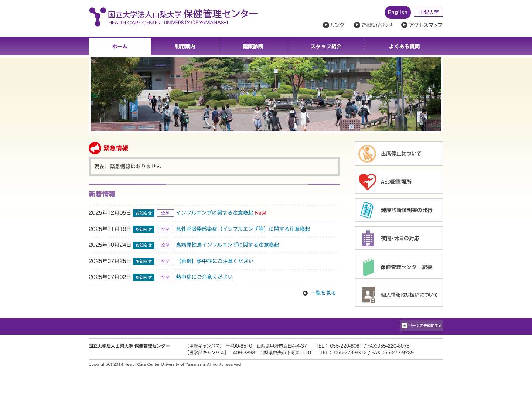Open the アクセスマップ page

(x=426, y=25)
